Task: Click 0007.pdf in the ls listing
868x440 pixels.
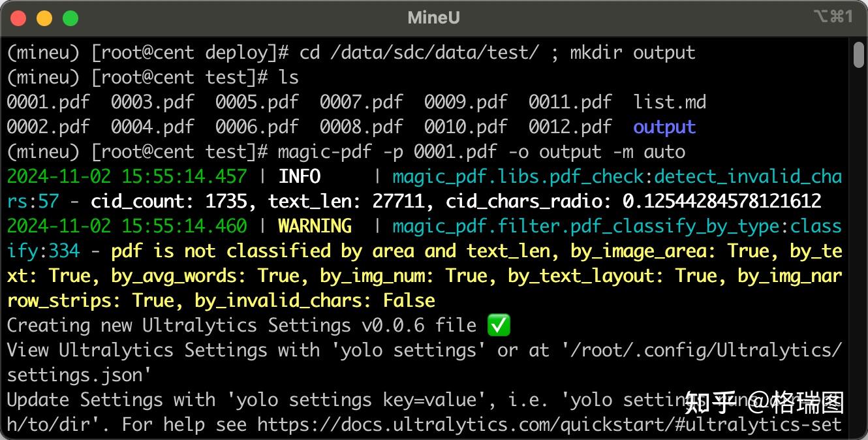Action: 362,102
